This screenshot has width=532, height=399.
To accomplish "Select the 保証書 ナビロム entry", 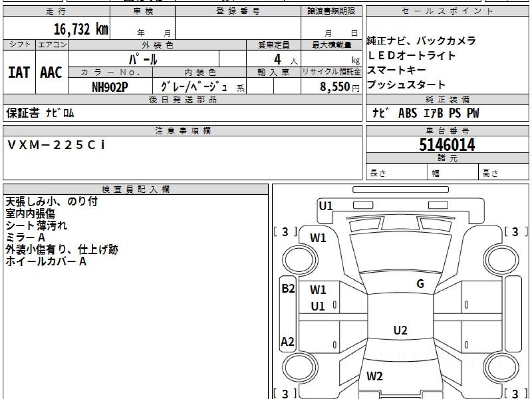I will pos(40,113).
